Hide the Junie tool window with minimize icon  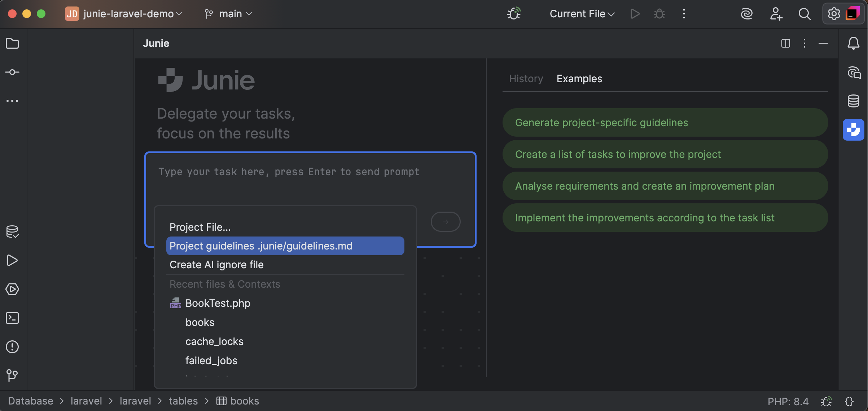click(823, 43)
